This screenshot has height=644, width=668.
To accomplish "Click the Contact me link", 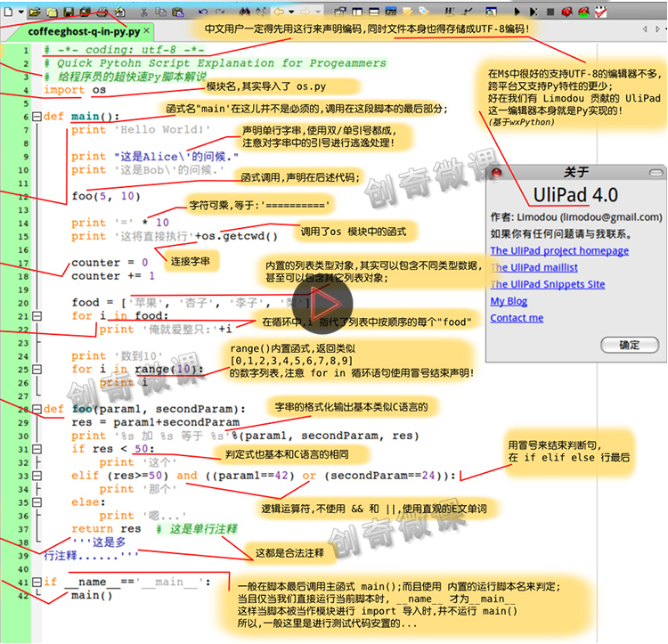I will [517, 318].
